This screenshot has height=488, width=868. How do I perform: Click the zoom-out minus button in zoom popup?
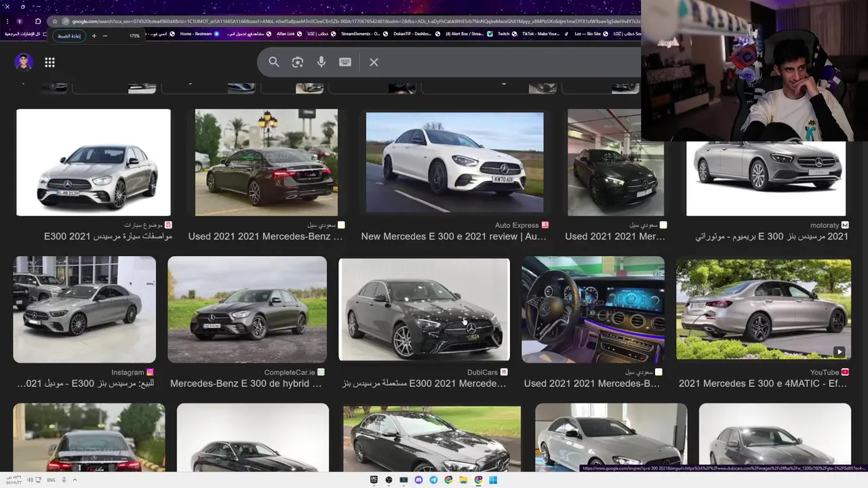pos(105,36)
